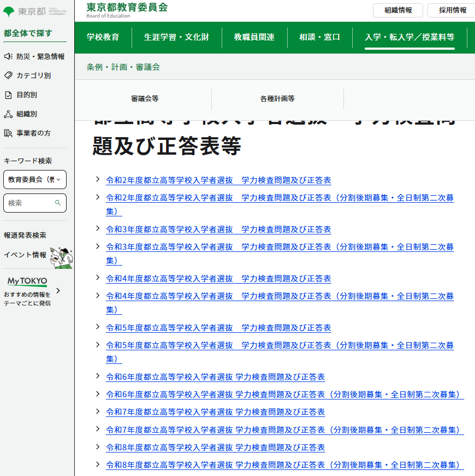Click the magnifier search icon in search box
Image resolution: width=475 pixels, height=476 pixels.
point(58,203)
